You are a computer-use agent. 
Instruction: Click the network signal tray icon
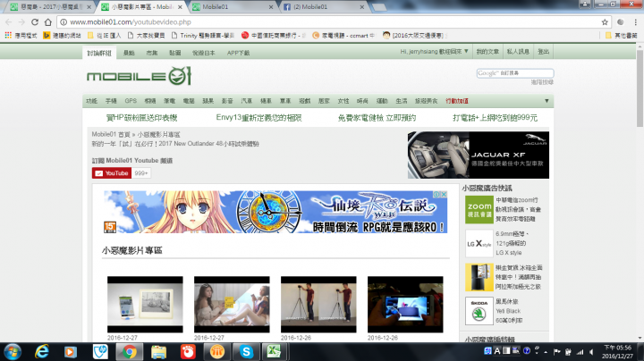click(x=580, y=352)
